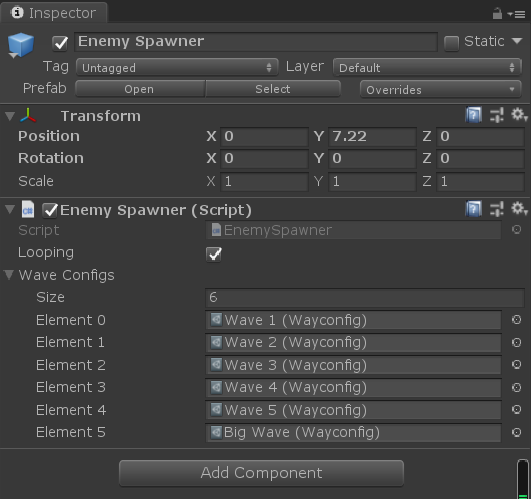This screenshot has width=531, height=499.
Task: Open Transform component help reference
Action: pos(473,115)
